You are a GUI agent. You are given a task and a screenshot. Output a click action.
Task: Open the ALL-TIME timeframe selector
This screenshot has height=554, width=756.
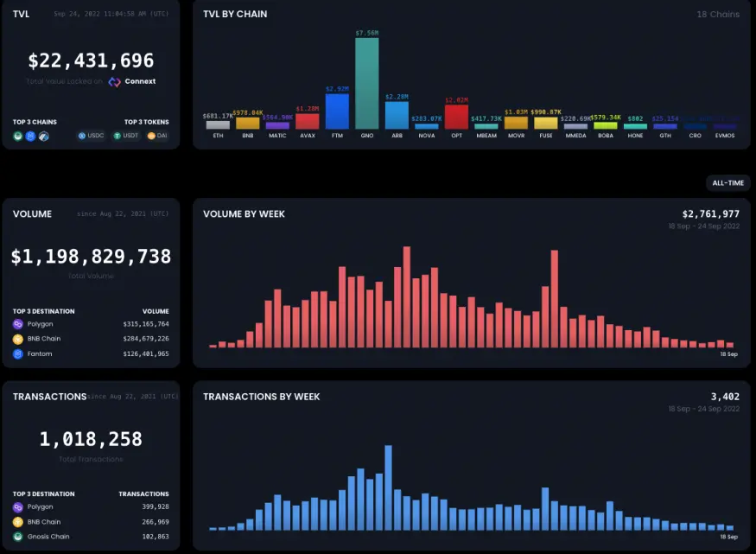tap(728, 183)
